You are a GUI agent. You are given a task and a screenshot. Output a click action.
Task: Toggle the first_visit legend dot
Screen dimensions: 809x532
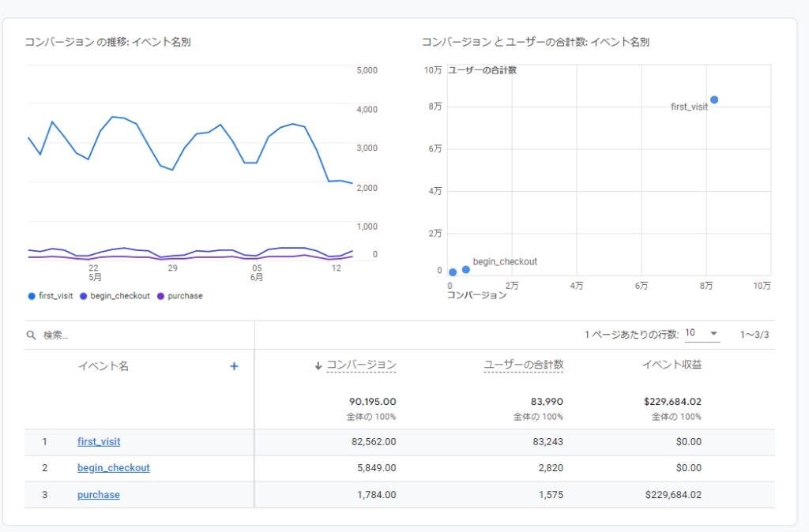(x=32, y=296)
